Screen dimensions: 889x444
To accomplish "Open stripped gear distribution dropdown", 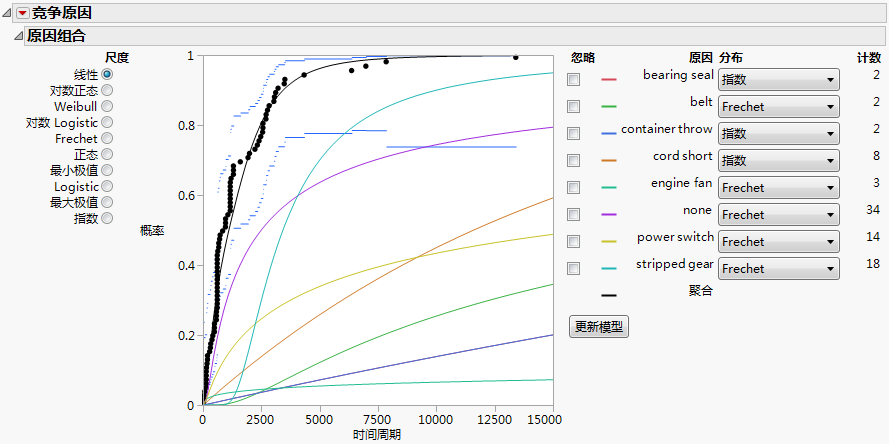I will coord(778,269).
